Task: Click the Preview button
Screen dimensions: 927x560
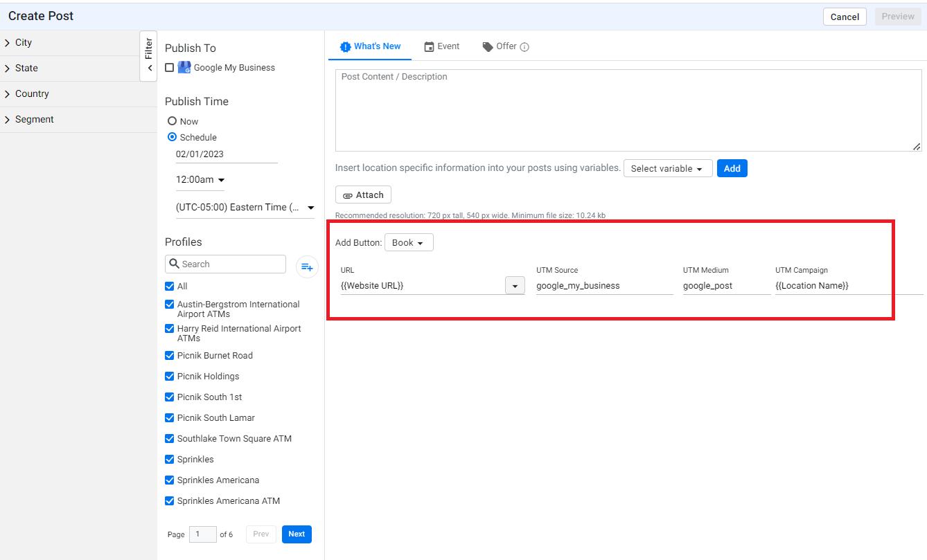Action: [898, 17]
